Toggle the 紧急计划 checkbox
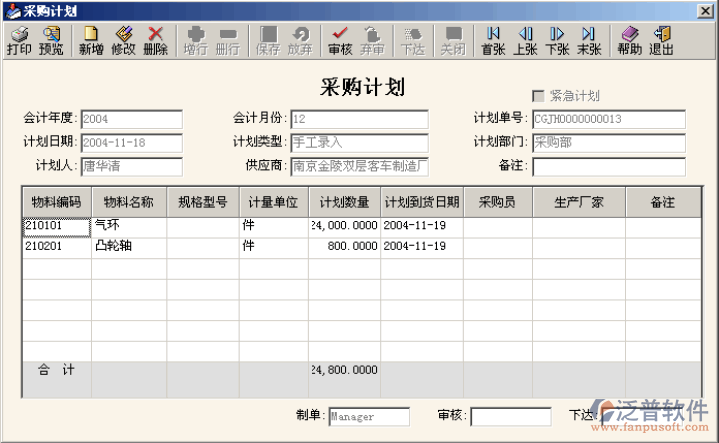719x443 pixels. coord(538,96)
